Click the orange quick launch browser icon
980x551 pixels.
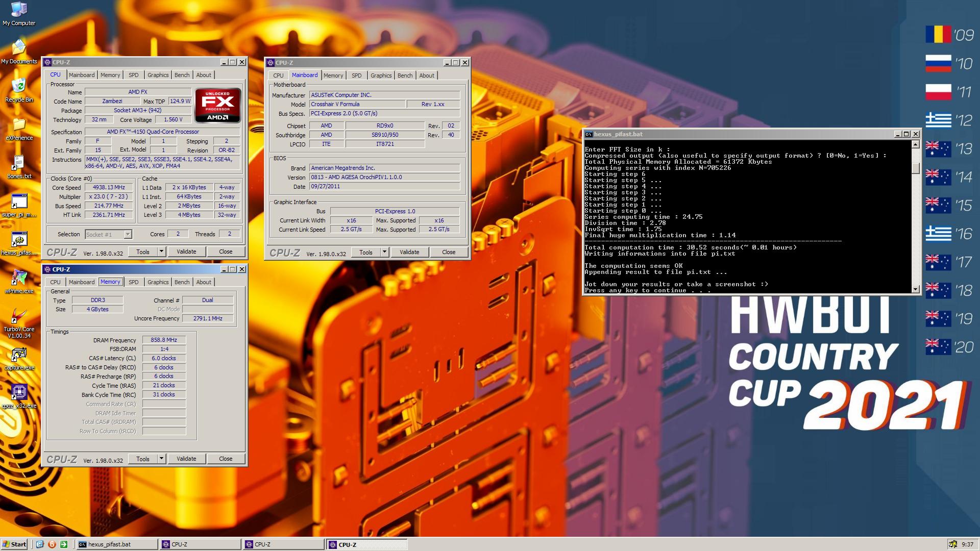(52, 544)
